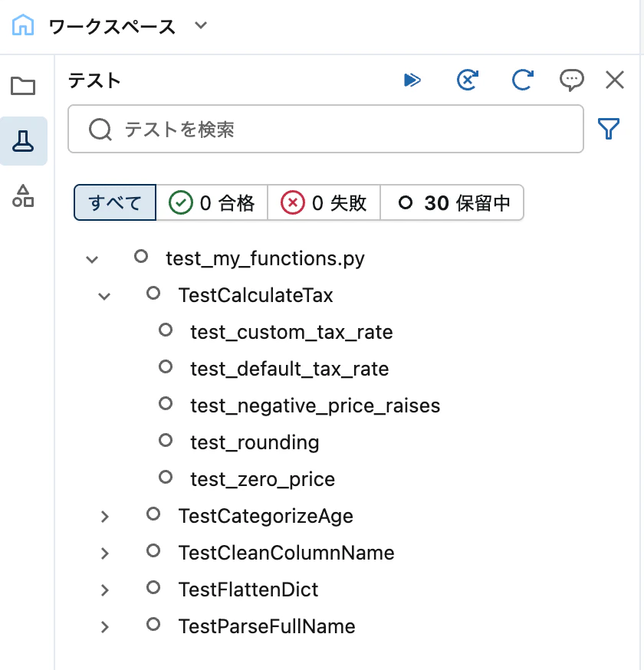Image resolution: width=644 pixels, height=670 pixels.
Task: Open the feedback speech bubble icon
Action: pos(572,80)
